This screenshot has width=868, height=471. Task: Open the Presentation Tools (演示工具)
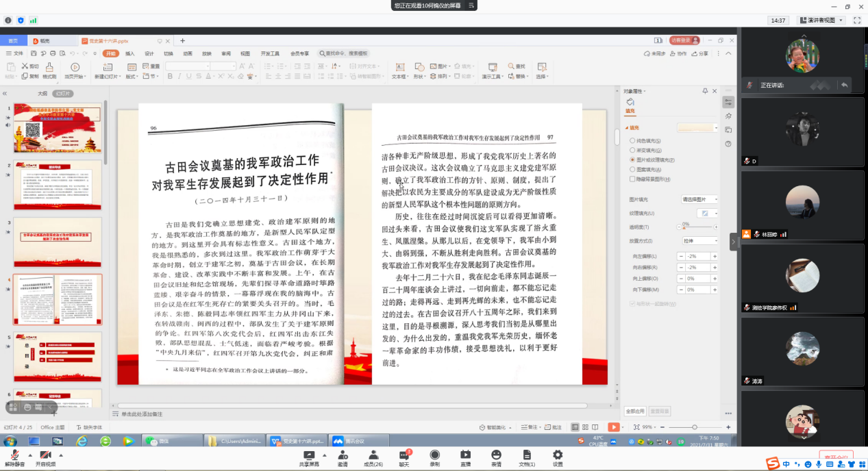coord(493,71)
